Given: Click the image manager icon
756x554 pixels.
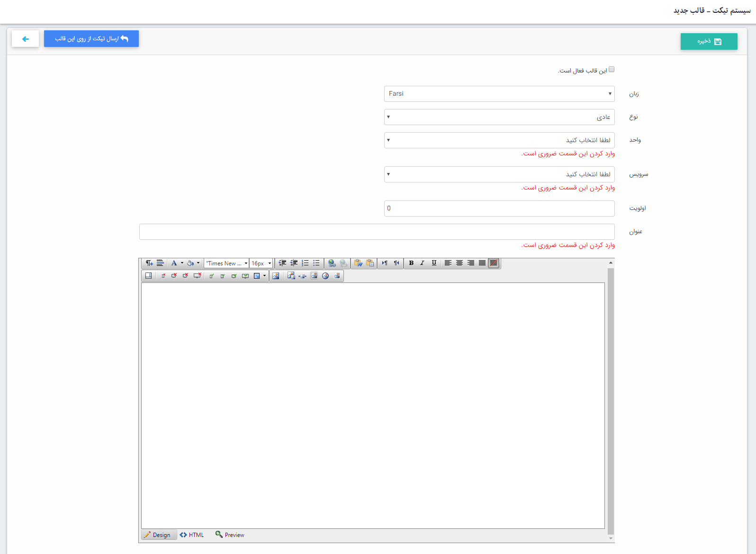Looking at the screenshot, I should coord(276,276).
